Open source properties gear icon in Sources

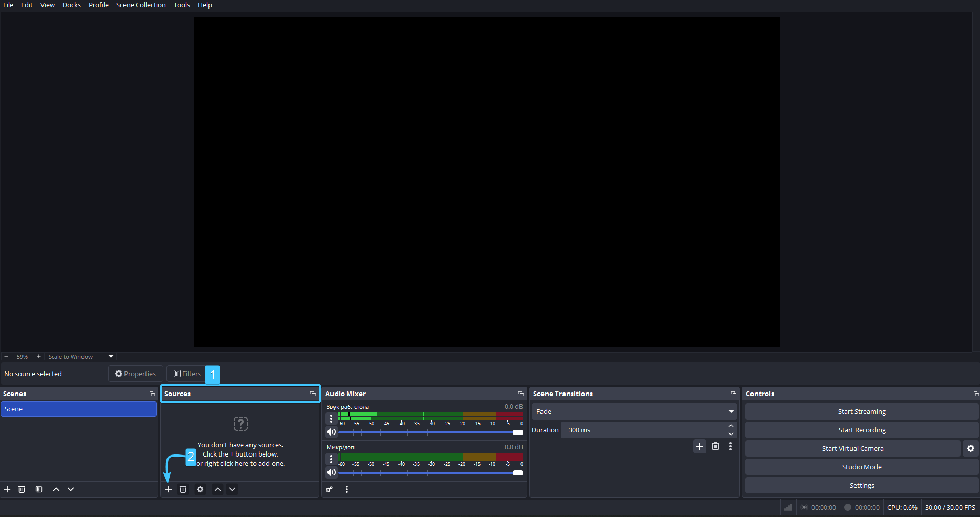point(200,489)
